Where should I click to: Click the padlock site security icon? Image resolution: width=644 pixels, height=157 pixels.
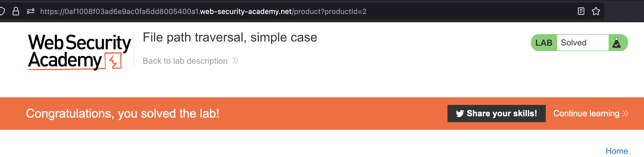point(16,11)
